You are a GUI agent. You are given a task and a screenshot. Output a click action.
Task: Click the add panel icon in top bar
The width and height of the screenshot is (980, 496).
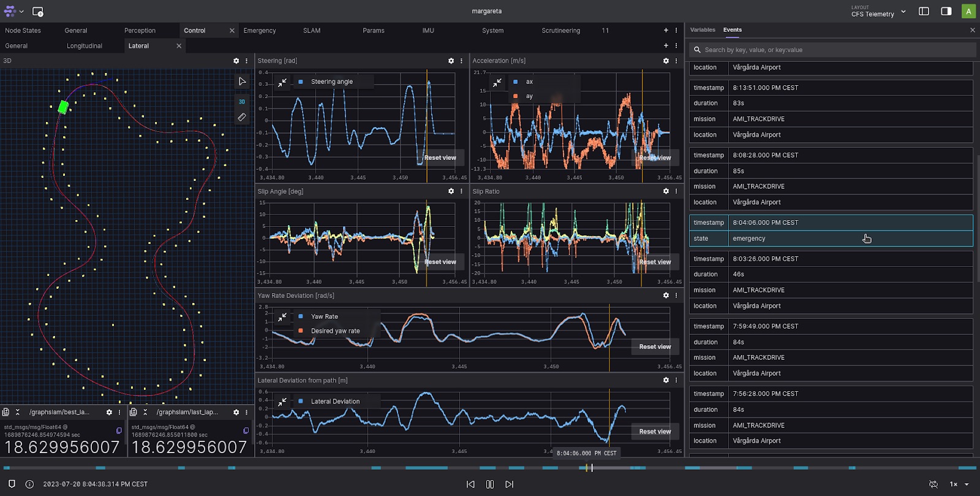click(37, 12)
